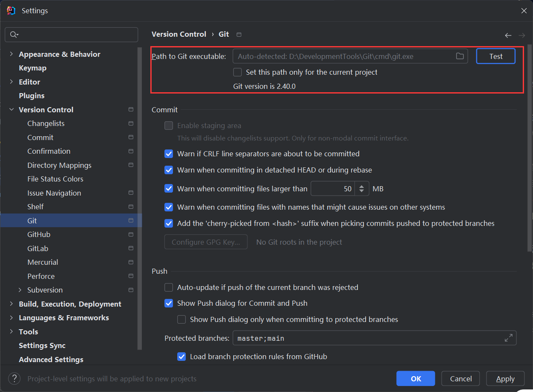
Task: Click the project-level icon on Issue Navigation row
Action: coord(131,193)
